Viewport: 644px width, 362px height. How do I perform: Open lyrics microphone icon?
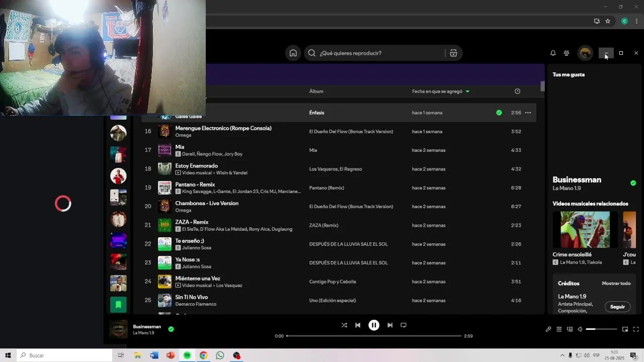pyautogui.click(x=548, y=329)
